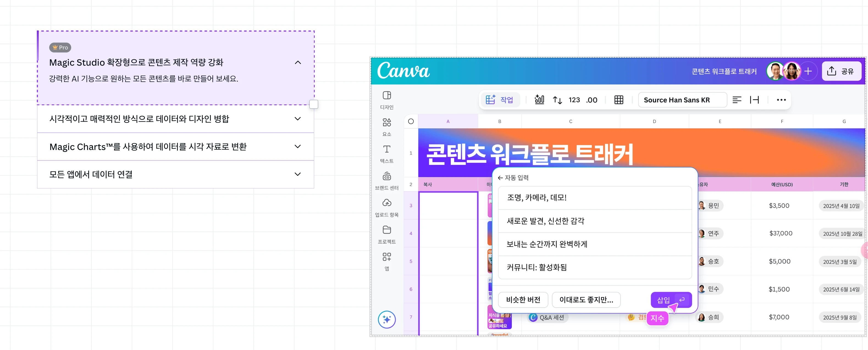Expand the 시각적이고 매력적인 방식으로 section chevron
Viewport: 868px width, 350px height.
click(x=297, y=119)
